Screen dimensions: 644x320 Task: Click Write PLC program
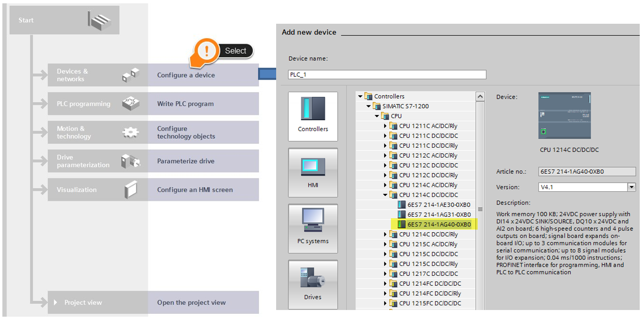click(203, 104)
